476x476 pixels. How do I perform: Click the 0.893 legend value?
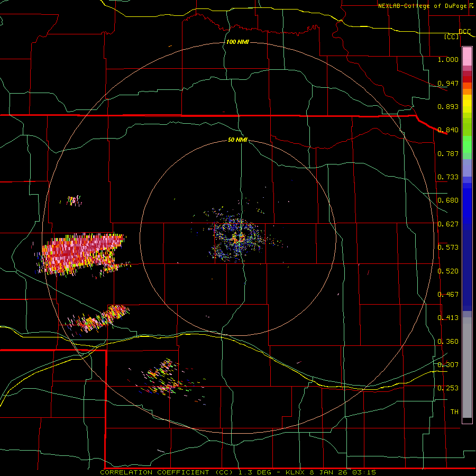point(448,106)
